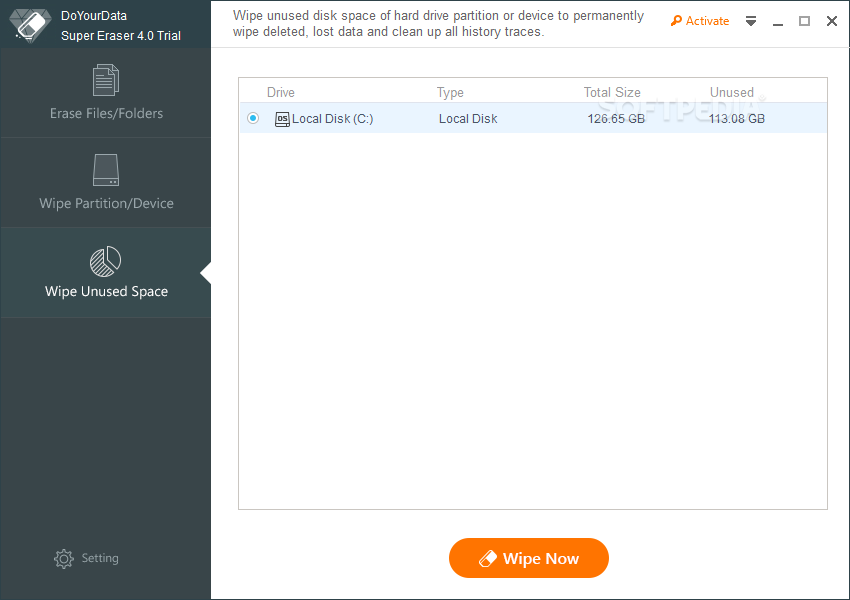This screenshot has height=600, width=850.
Task: Click the Erase Files/Folders document icon
Action: (x=106, y=80)
